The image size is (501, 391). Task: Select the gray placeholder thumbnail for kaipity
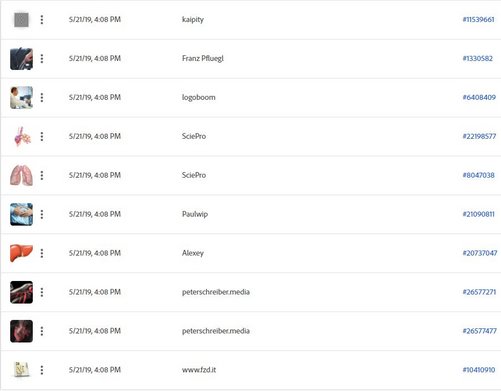click(x=21, y=20)
